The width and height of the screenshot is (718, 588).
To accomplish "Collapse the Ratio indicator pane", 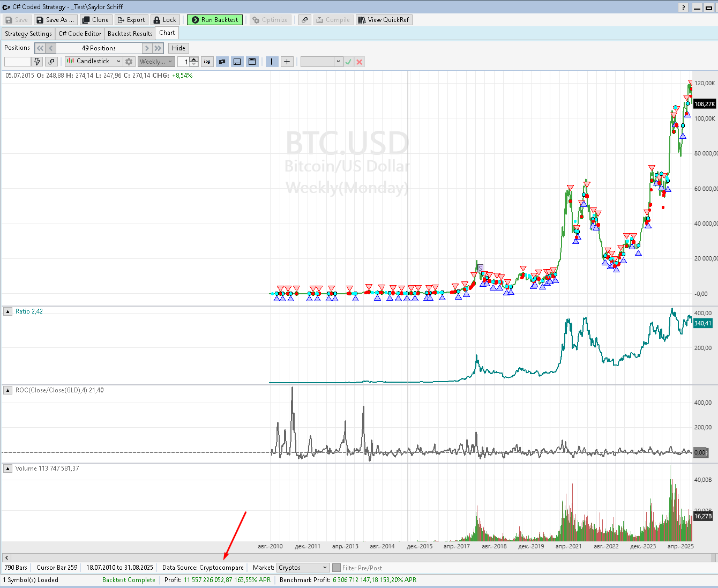I will click(8, 311).
